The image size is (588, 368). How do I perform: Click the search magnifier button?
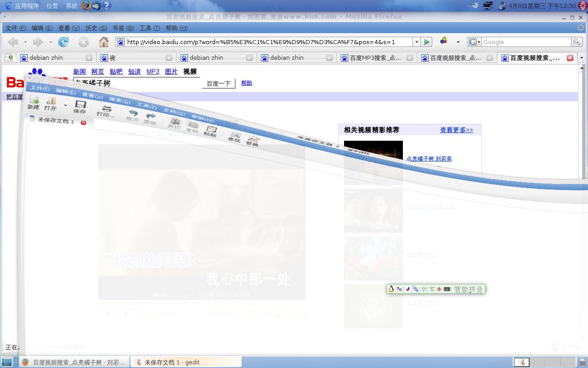(x=577, y=42)
